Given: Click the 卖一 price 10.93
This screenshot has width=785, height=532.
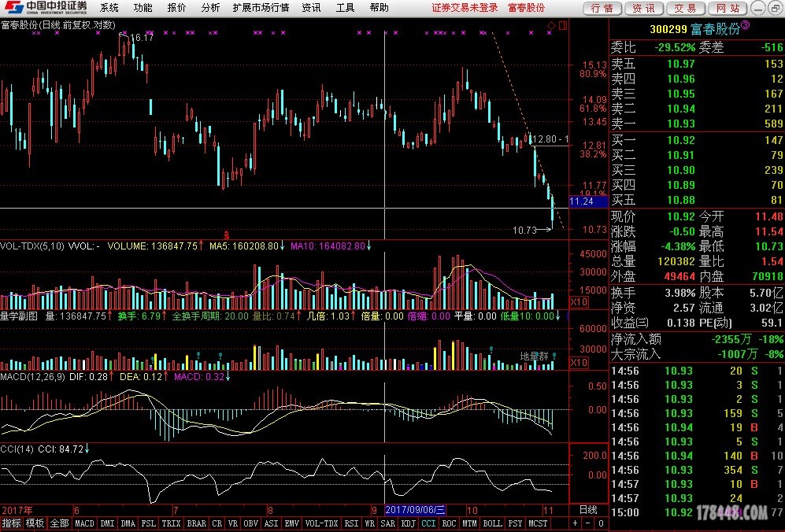Looking at the screenshot, I should click(680, 123).
